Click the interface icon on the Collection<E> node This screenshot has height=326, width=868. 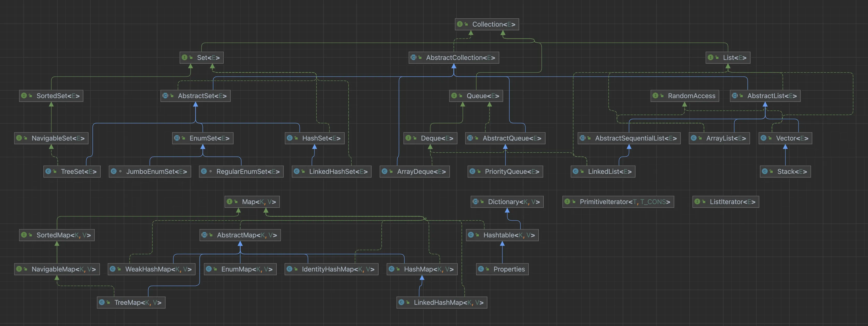[x=460, y=24]
